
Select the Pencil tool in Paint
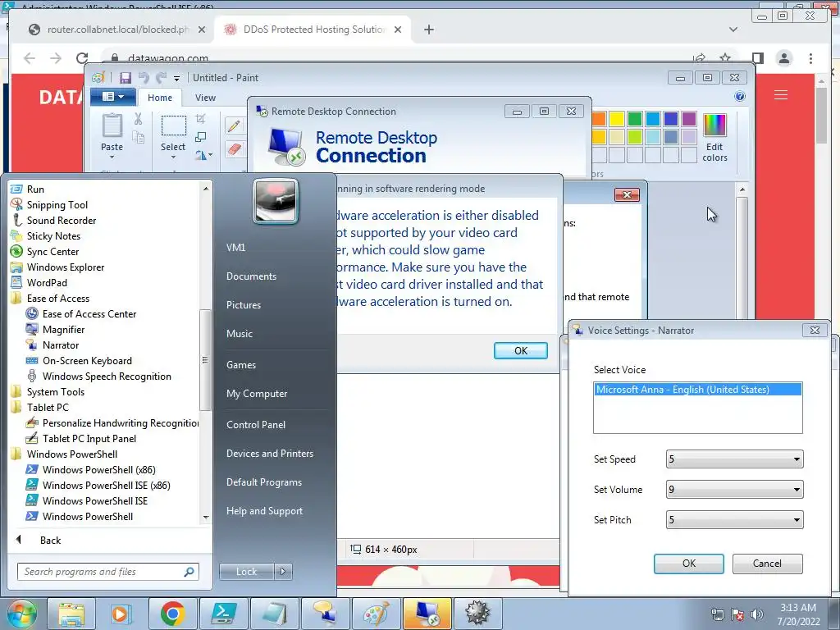234,126
